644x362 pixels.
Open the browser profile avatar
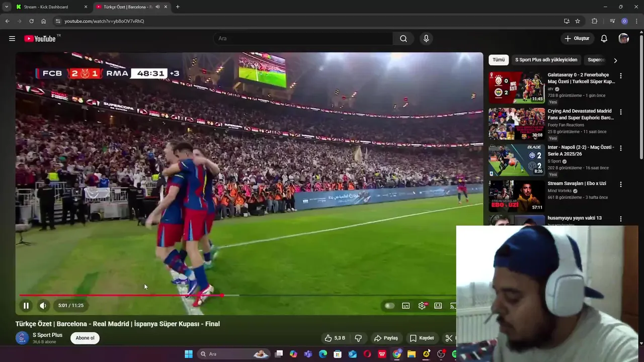pos(624,21)
